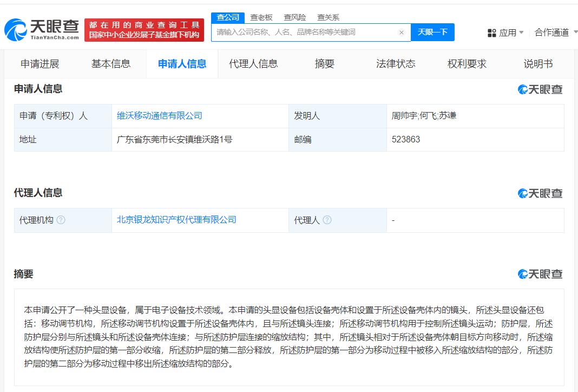Open the 法律状态 tab

396,64
